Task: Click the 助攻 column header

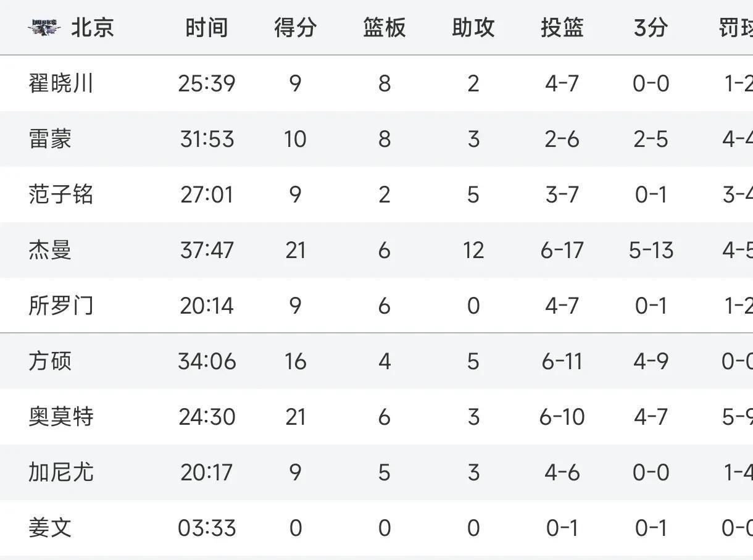Action: point(473,28)
